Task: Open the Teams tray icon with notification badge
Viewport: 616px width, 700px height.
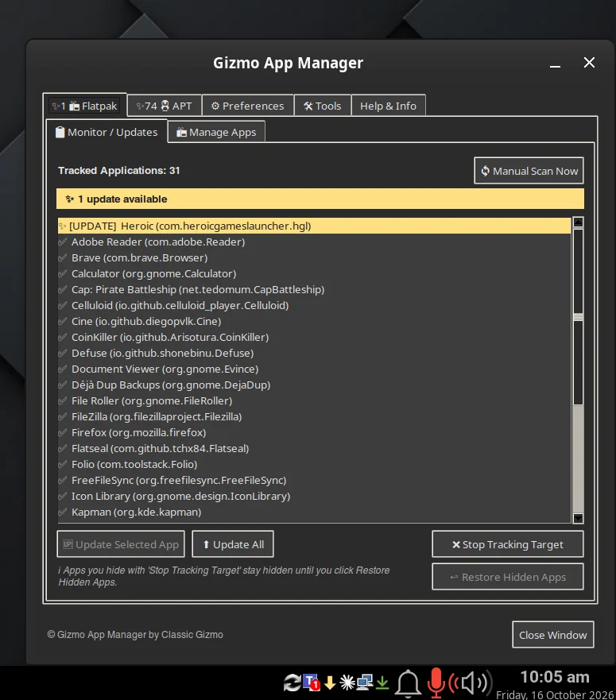Action: tap(312, 683)
